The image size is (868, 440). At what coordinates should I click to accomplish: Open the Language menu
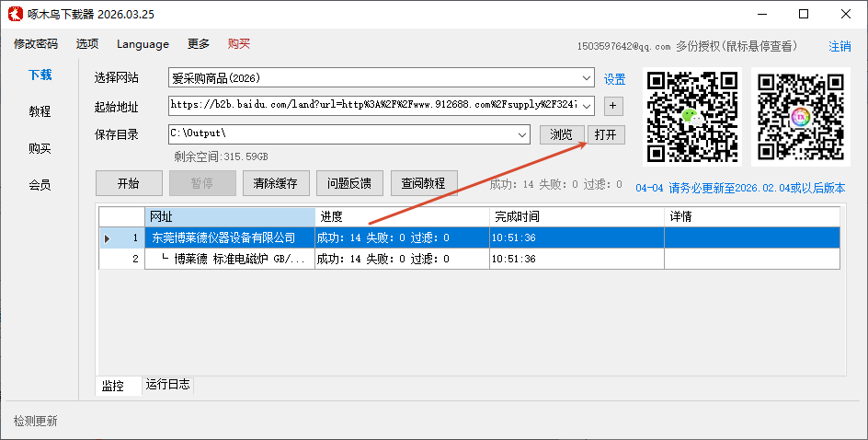click(x=143, y=44)
